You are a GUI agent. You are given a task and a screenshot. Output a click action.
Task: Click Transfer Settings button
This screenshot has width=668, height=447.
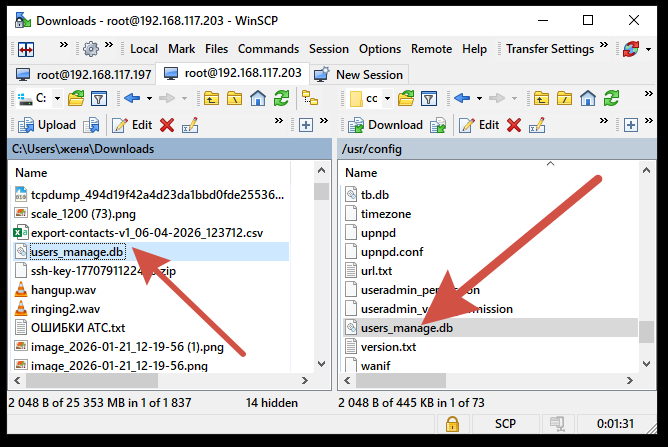550,49
